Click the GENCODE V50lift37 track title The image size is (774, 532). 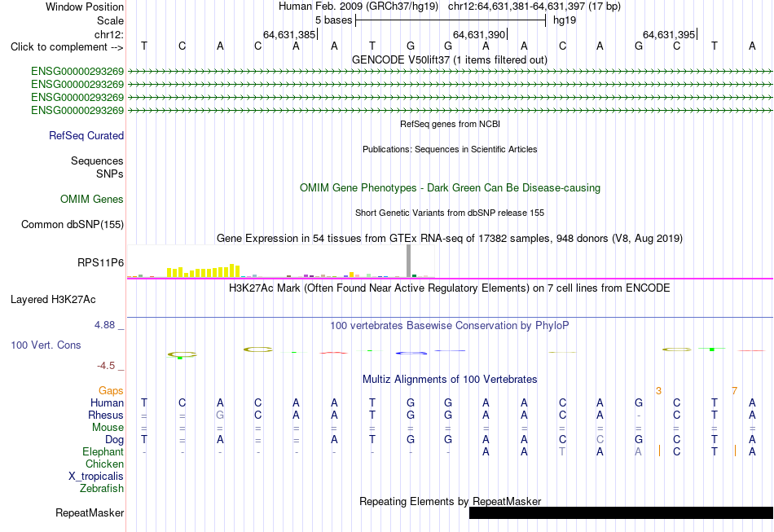tap(450, 59)
